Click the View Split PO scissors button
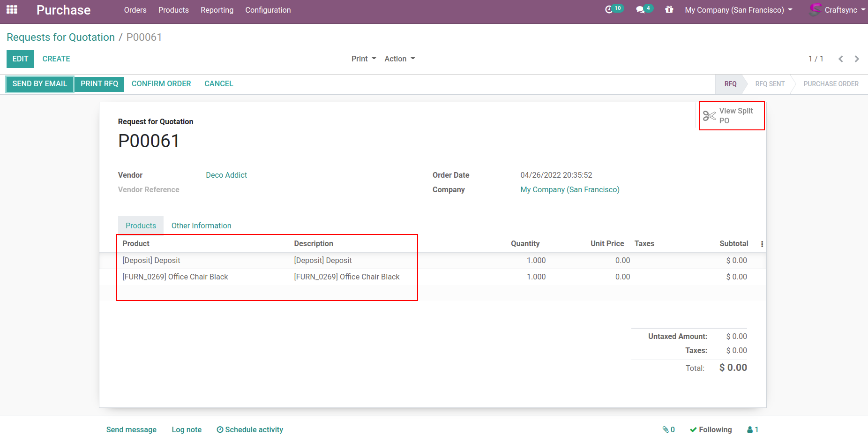The image size is (868, 444). pyautogui.click(x=731, y=116)
